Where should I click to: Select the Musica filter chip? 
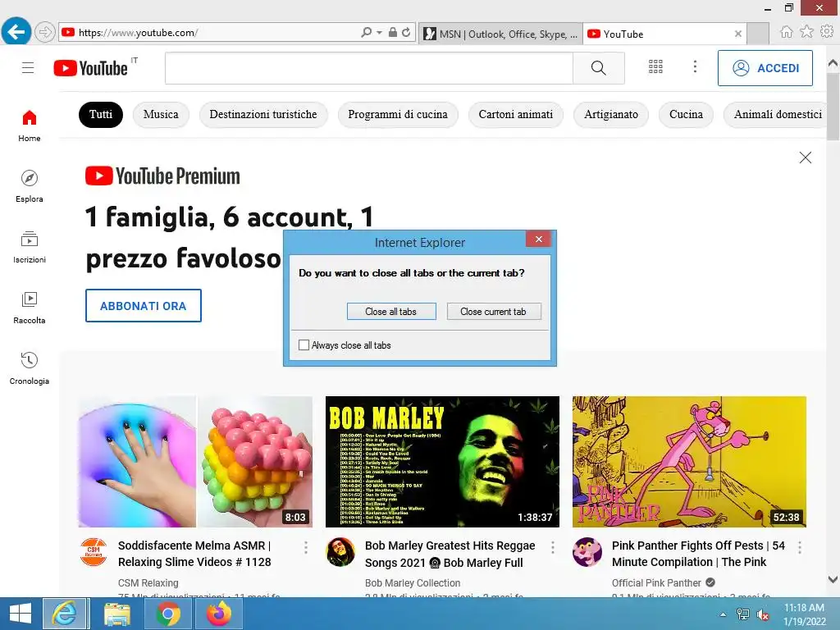click(x=161, y=115)
